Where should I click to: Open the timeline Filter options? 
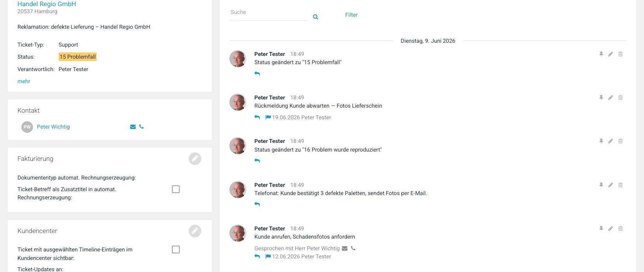coord(351,15)
